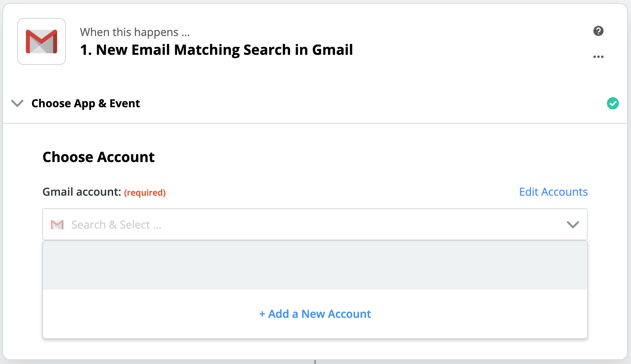This screenshot has height=364, width=631.
Task: Expand the Choose App & Event header text
Action: (85, 103)
